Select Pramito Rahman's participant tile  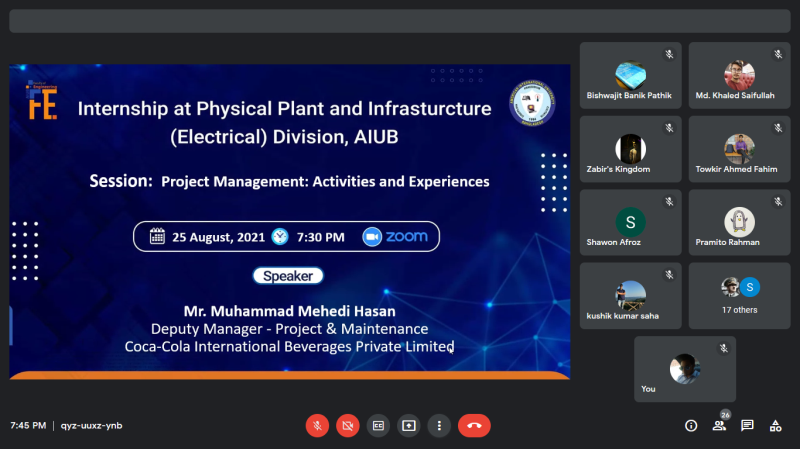(x=739, y=222)
